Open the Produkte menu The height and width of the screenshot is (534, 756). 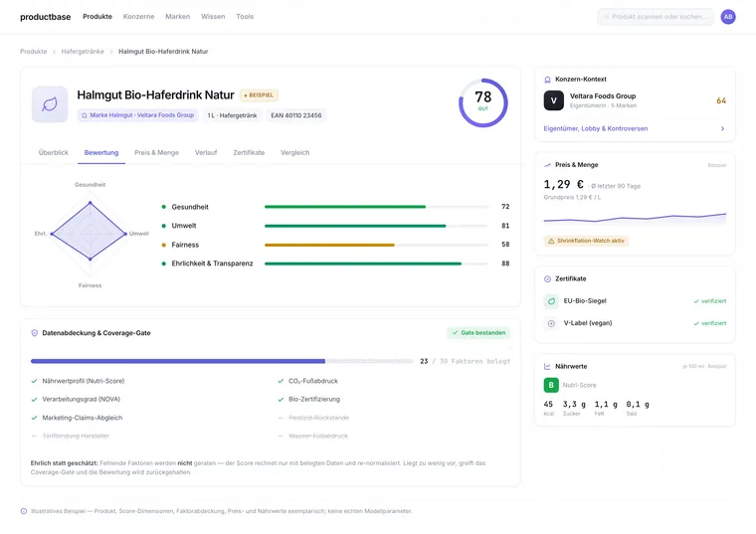tap(97, 16)
